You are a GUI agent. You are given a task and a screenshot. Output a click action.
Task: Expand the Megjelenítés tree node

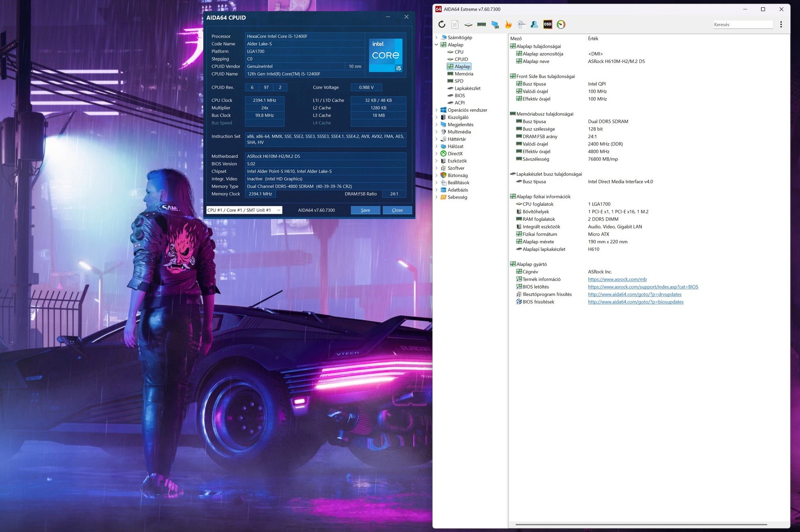(x=436, y=124)
